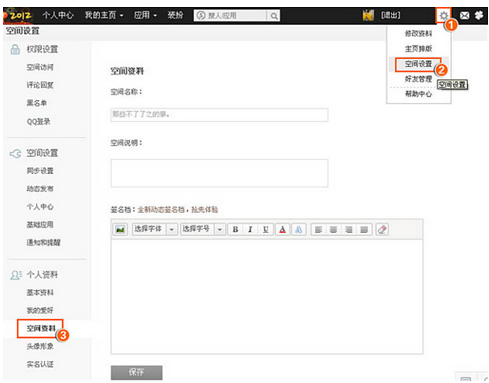The image size is (489, 383).
Task: Select 空间资料 in the left sidebar
Action: [x=41, y=328]
